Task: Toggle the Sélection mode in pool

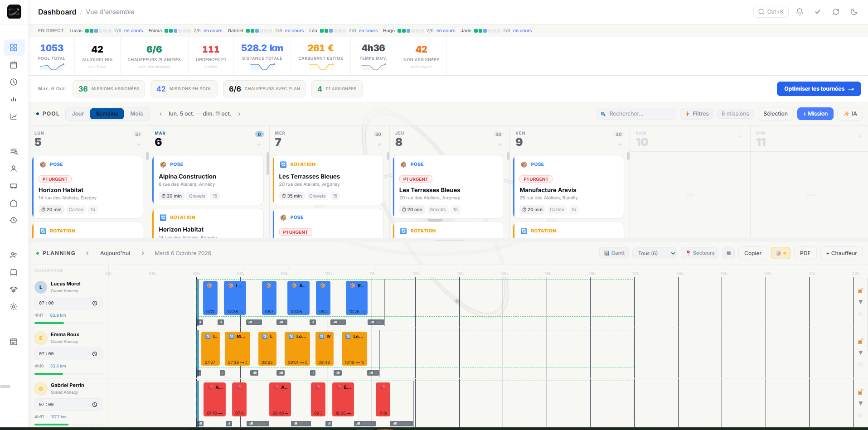Action: tap(776, 114)
